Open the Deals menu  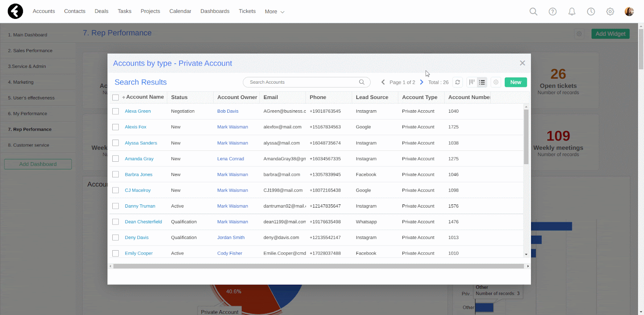tap(101, 11)
